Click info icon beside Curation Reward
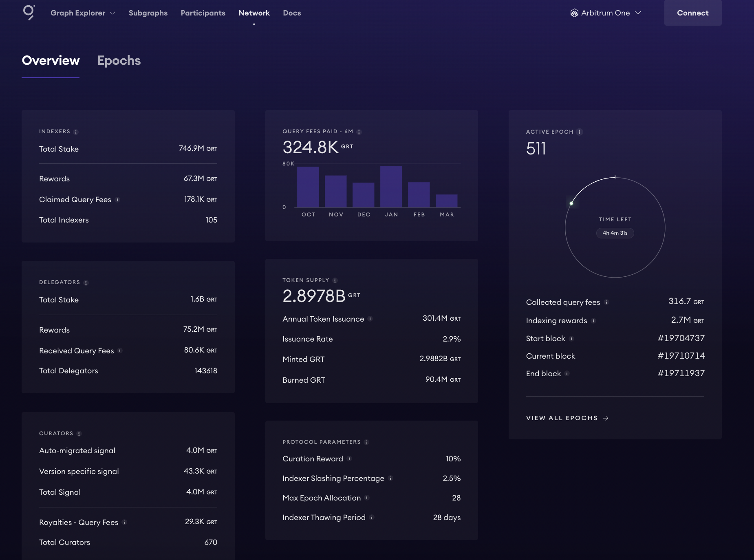Image resolution: width=754 pixels, height=560 pixels. (349, 459)
